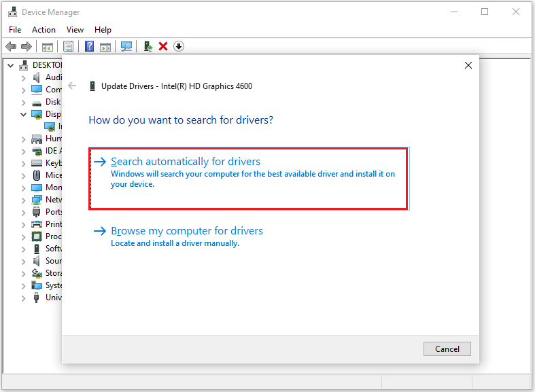Image resolution: width=535 pixels, height=392 pixels.
Task: Click the blue Help question mark icon
Action: pos(90,46)
